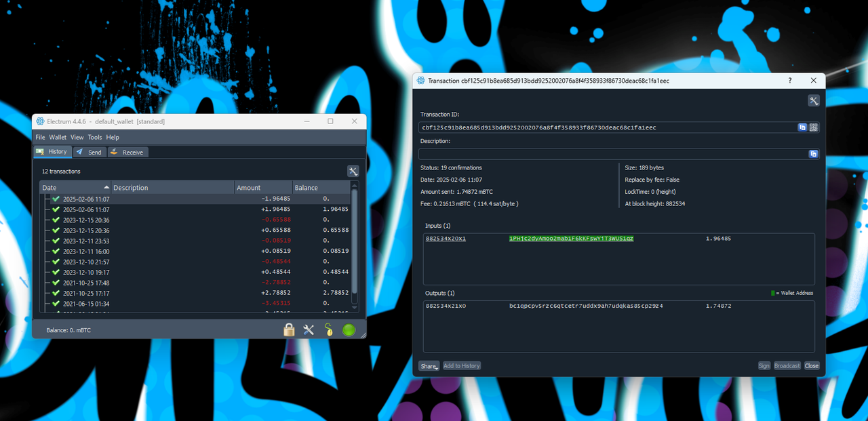
Task: Click input outpoint link 882534x20x1
Action: [x=446, y=239]
